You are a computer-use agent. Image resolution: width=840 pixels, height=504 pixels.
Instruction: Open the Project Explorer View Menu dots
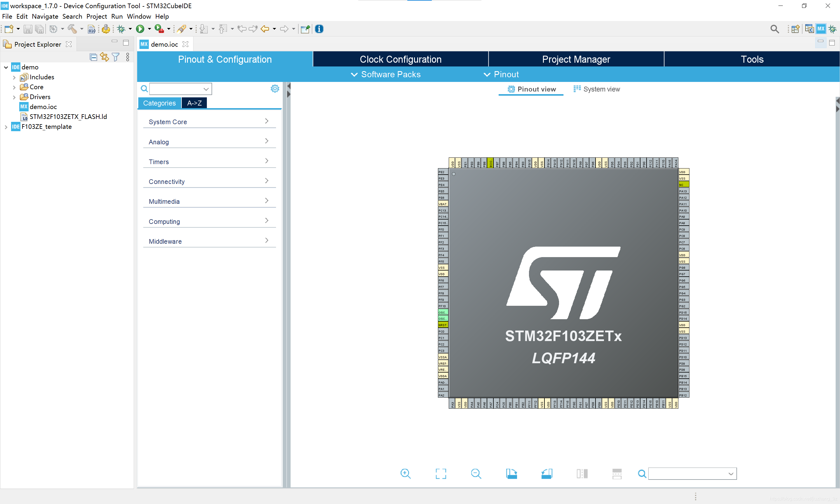128,57
